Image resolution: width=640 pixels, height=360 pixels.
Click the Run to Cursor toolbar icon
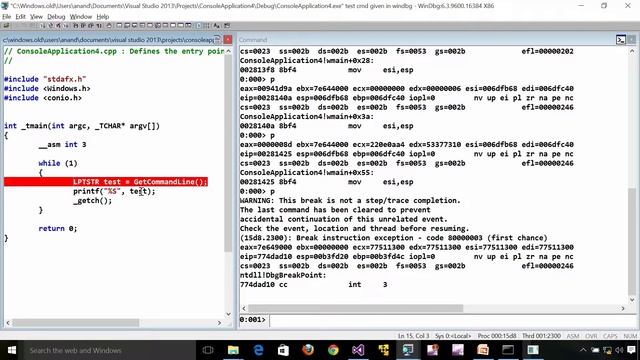pos(99,26)
